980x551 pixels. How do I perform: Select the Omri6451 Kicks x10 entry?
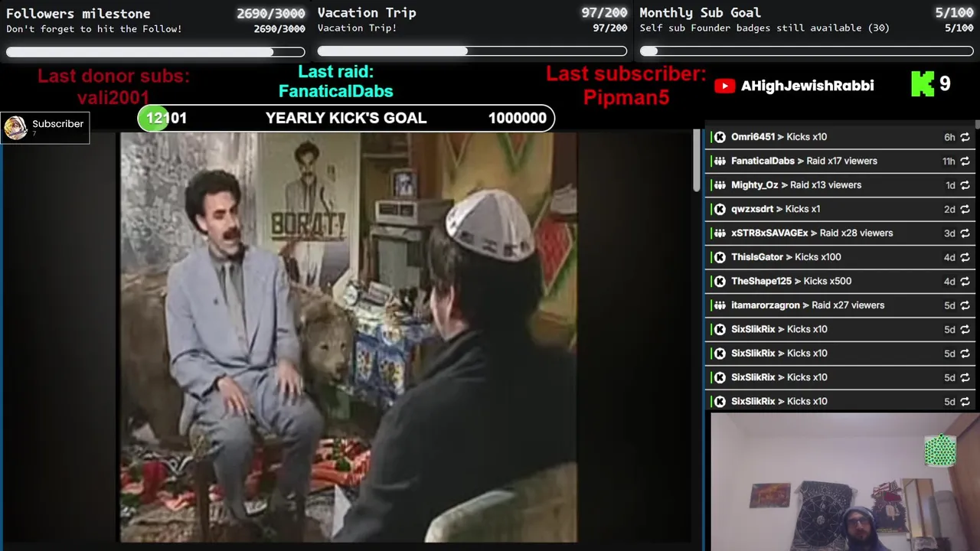point(841,137)
